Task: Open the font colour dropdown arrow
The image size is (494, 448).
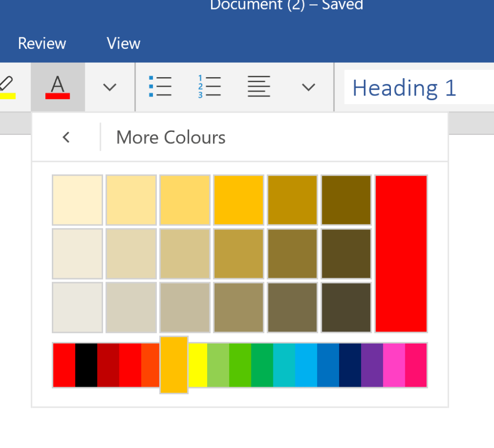Action: 109,87
